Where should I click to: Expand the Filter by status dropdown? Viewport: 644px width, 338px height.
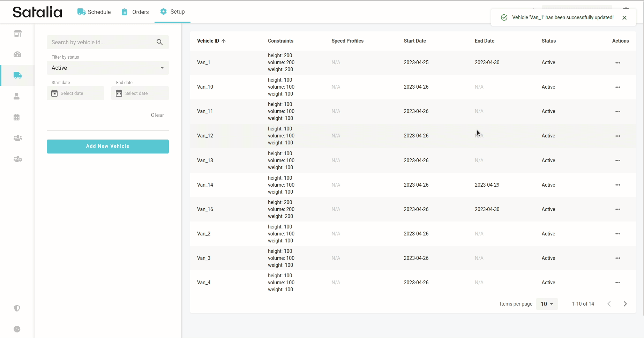click(x=107, y=68)
